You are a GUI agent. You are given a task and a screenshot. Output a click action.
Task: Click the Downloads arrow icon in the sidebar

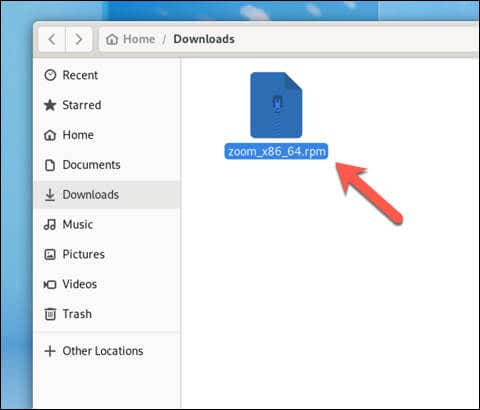click(x=50, y=195)
